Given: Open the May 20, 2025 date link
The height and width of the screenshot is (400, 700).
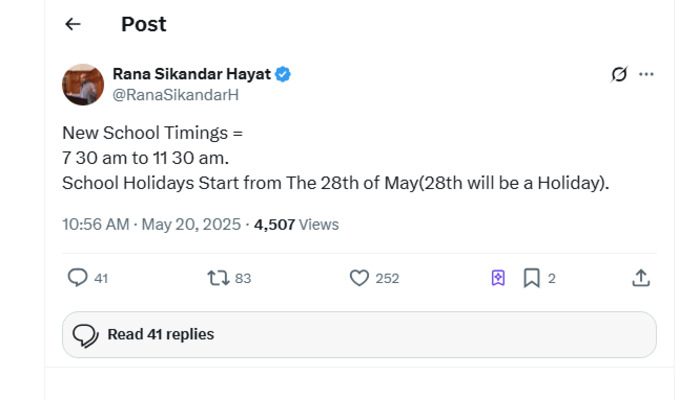Looking at the screenshot, I should click(191, 224).
